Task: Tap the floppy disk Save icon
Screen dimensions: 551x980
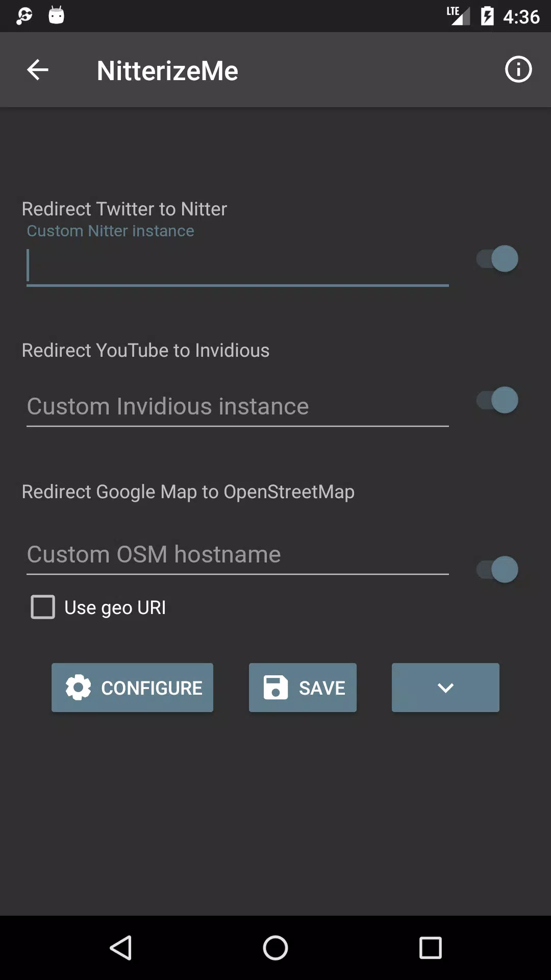Action: tap(275, 687)
